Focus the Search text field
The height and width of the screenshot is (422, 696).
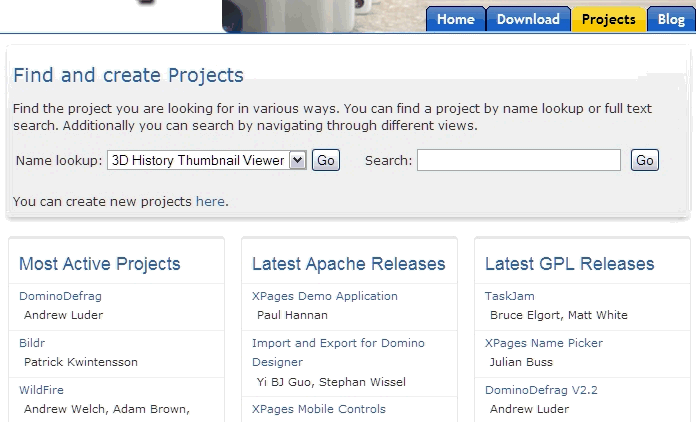click(518, 160)
